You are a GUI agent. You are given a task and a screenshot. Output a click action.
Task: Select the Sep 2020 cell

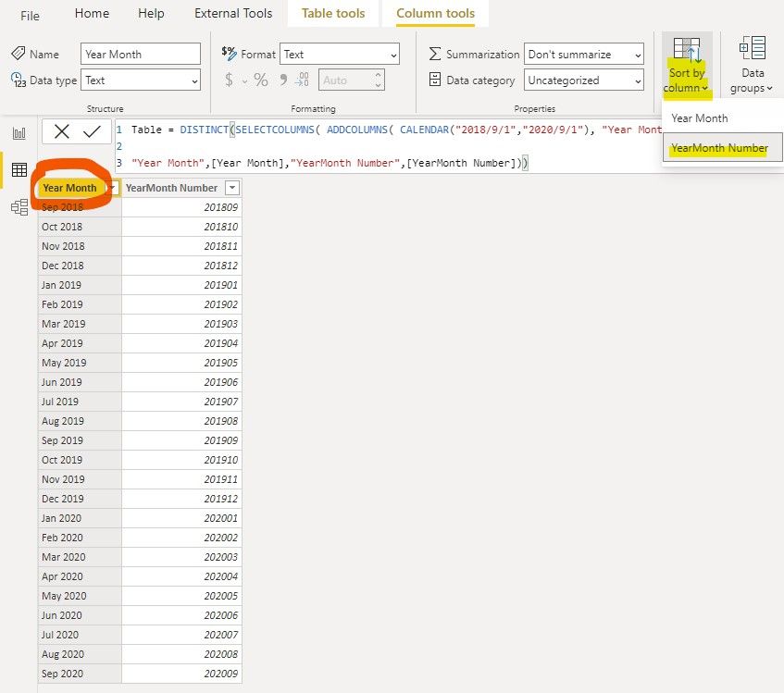pos(80,674)
